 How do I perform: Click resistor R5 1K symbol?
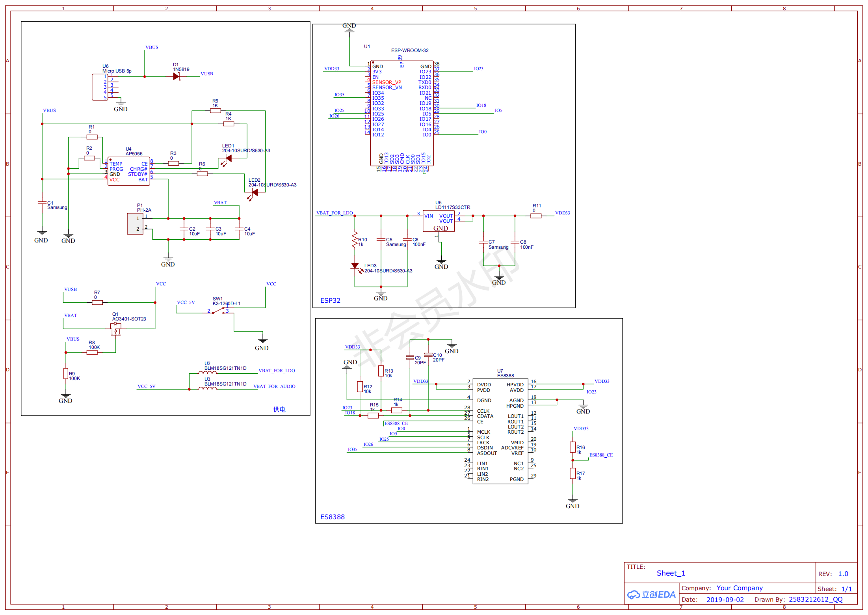(x=215, y=111)
